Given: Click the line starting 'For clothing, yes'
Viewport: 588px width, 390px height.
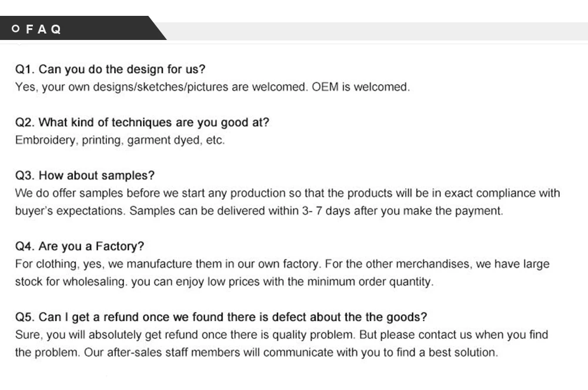Looking at the screenshot, I should [282, 264].
